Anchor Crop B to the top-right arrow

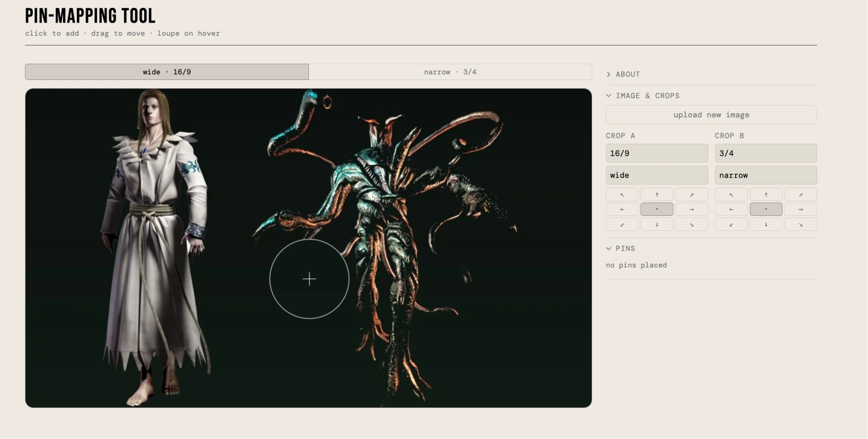click(801, 195)
